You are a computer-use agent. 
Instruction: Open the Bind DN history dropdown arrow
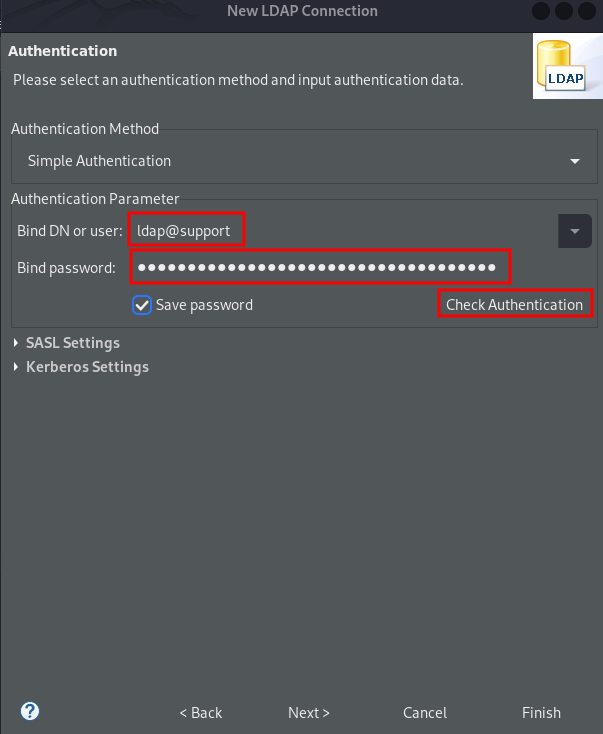click(x=574, y=231)
